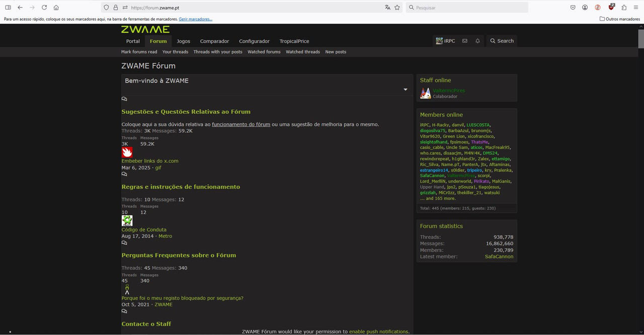
Task: Open member LUISC0STA profile
Action: (x=478, y=125)
